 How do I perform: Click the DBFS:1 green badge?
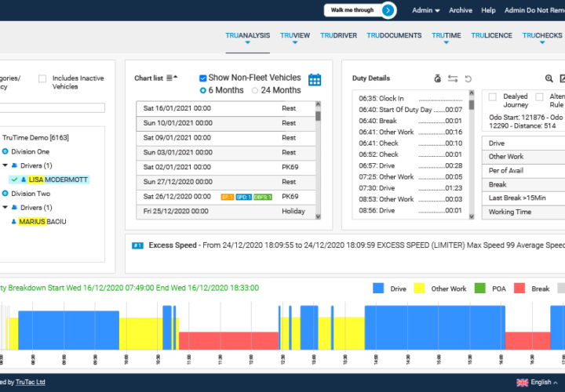tap(263, 197)
